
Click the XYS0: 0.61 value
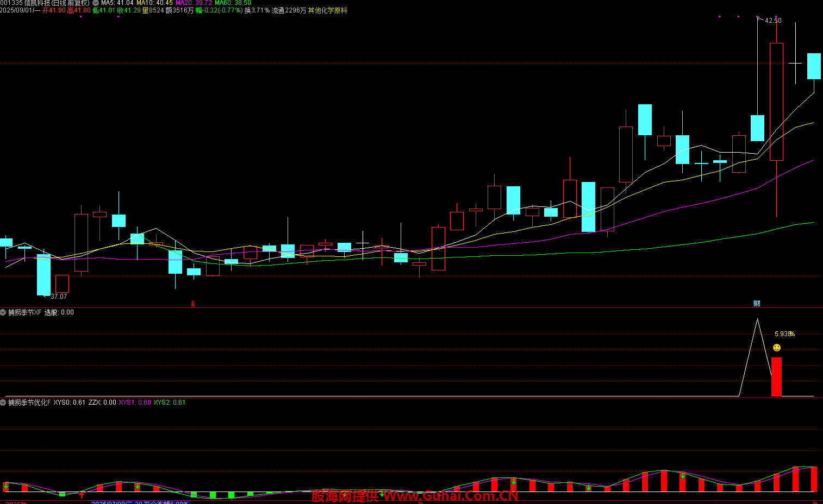click(x=70, y=402)
